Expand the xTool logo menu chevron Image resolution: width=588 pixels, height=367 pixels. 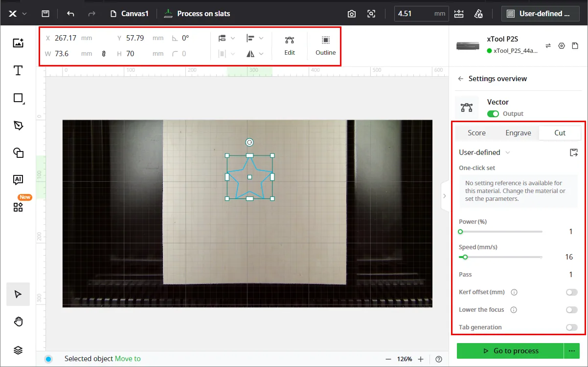pos(24,14)
